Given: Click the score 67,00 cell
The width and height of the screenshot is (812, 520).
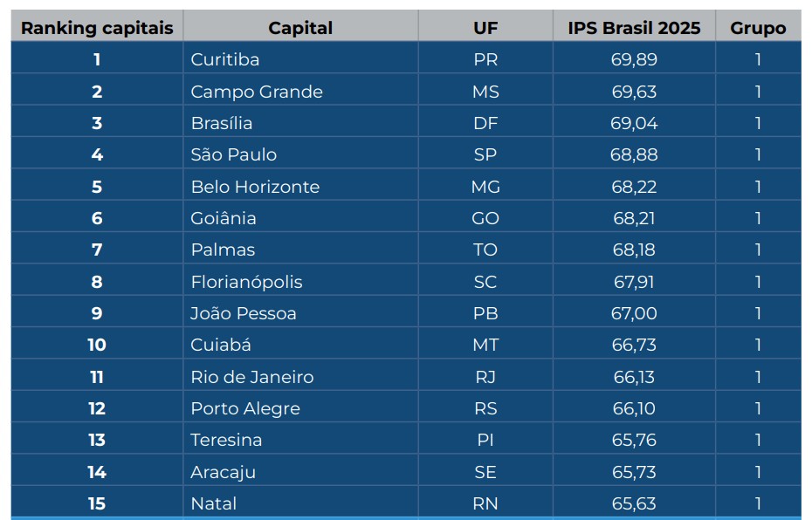Looking at the screenshot, I should tap(634, 313).
